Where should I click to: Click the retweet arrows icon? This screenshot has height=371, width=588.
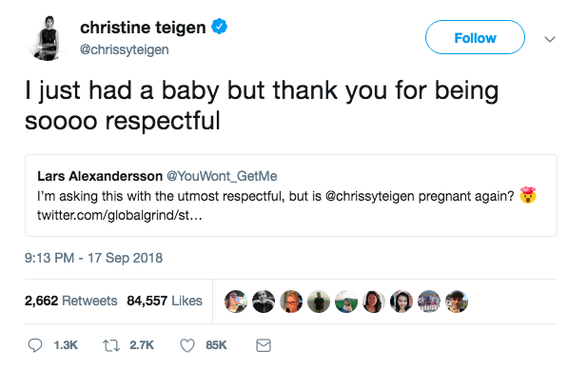click(x=111, y=345)
